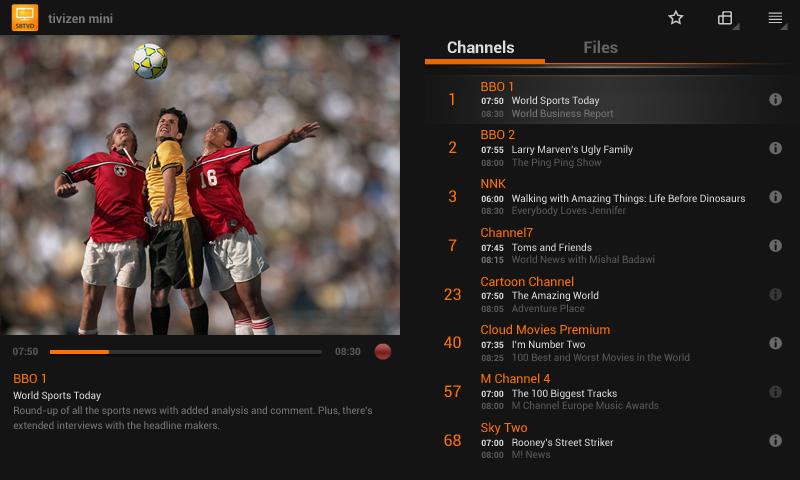The width and height of the screenshot is (800, 480).
Task: Click 'M Channel Europe Music Awards' program
Action: pos(585,406)
